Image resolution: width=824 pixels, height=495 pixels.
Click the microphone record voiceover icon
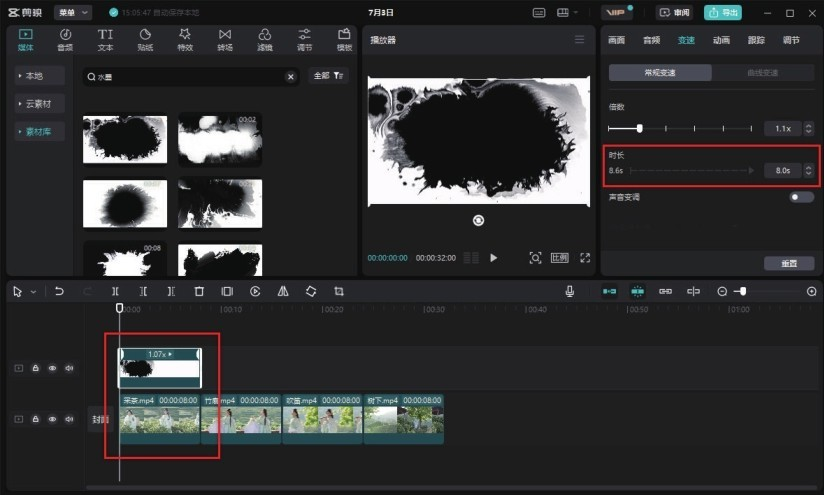pos(570,291)
